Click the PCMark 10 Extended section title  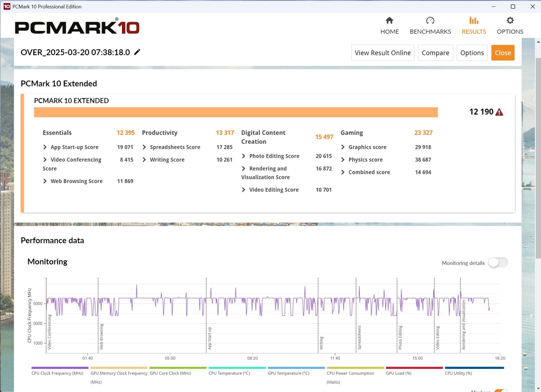[59, 84]
